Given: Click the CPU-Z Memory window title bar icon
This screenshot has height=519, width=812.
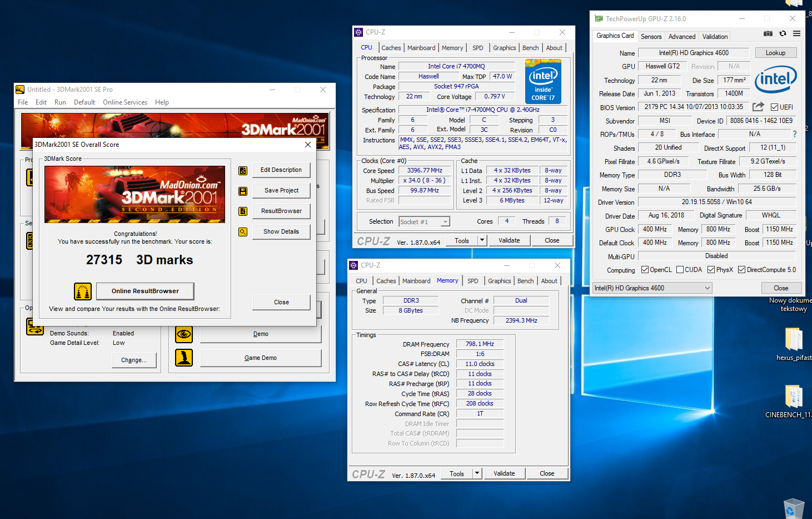Looking at the screenshot, I should coord(353,265).
